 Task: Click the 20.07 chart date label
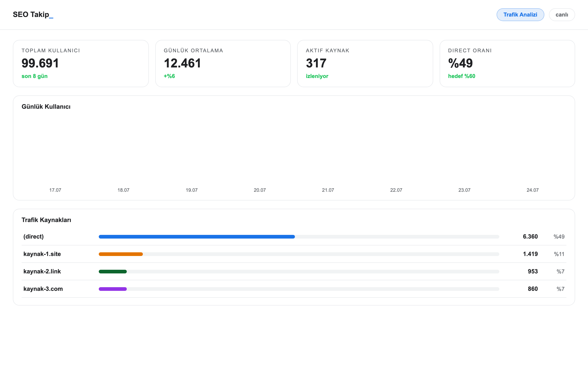pos(260,190)
